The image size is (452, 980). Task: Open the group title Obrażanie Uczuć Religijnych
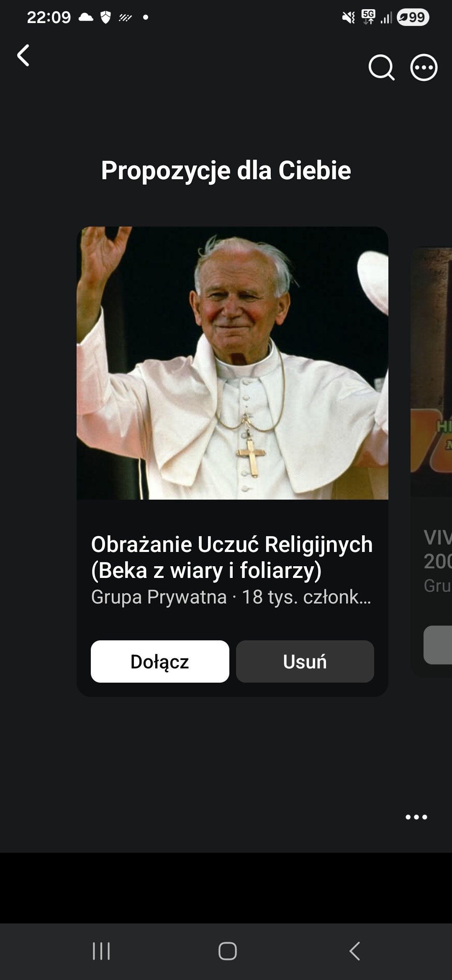click(x=231, y=557)
